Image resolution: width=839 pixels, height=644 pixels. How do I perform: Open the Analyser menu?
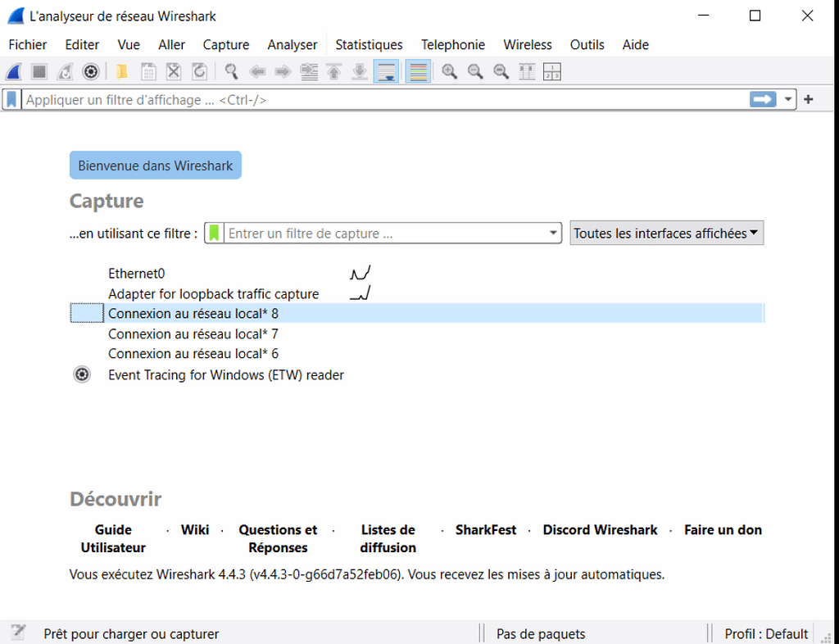[293, 45]
